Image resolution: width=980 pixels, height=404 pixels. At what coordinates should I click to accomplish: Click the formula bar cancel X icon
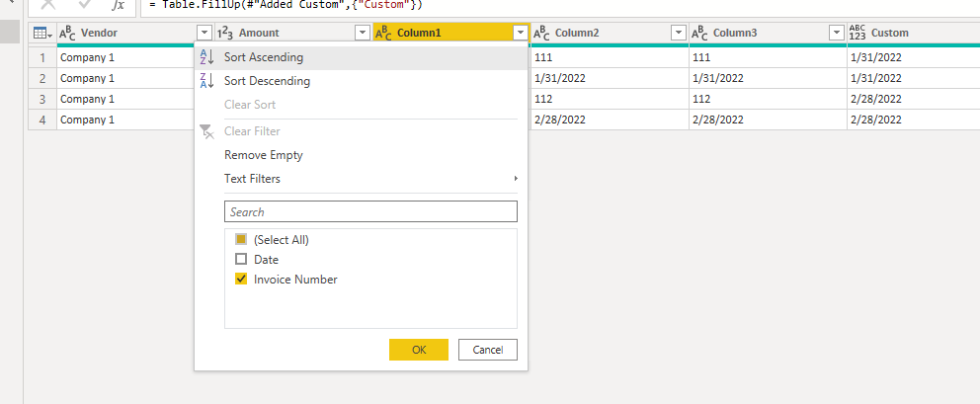point(48,4)
